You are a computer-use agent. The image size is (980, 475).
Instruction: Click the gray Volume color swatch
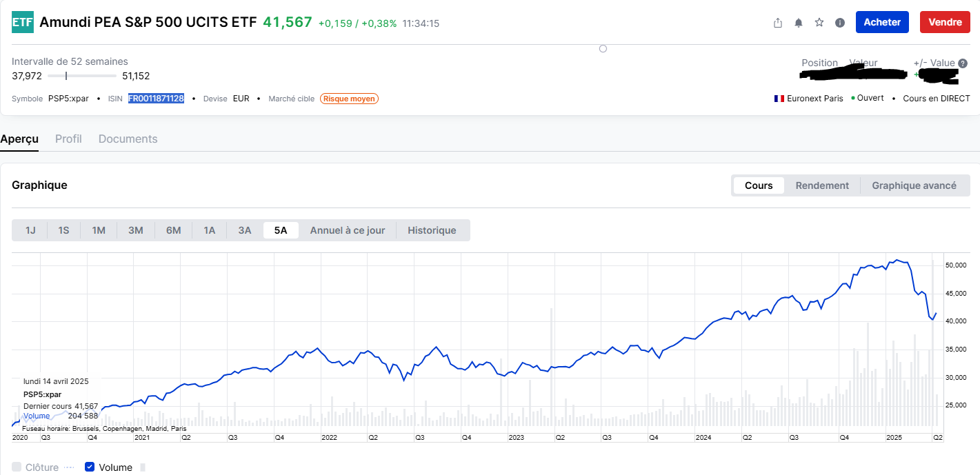(x=143, y=467)
